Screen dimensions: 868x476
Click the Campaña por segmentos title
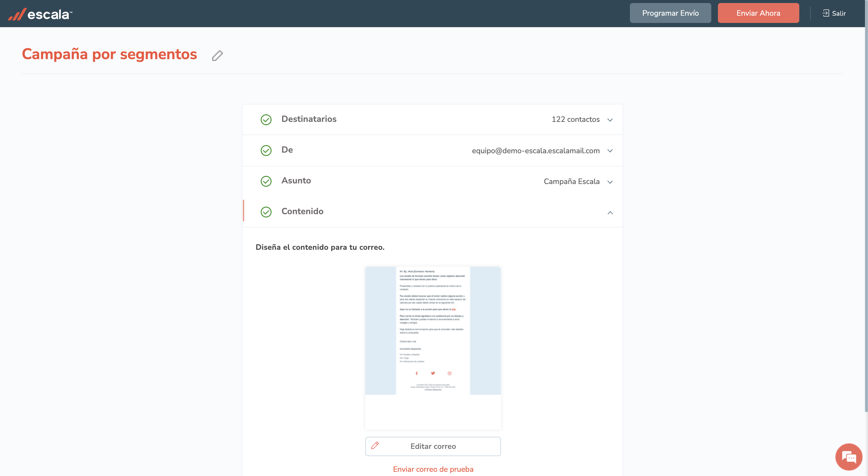[109, 54]
